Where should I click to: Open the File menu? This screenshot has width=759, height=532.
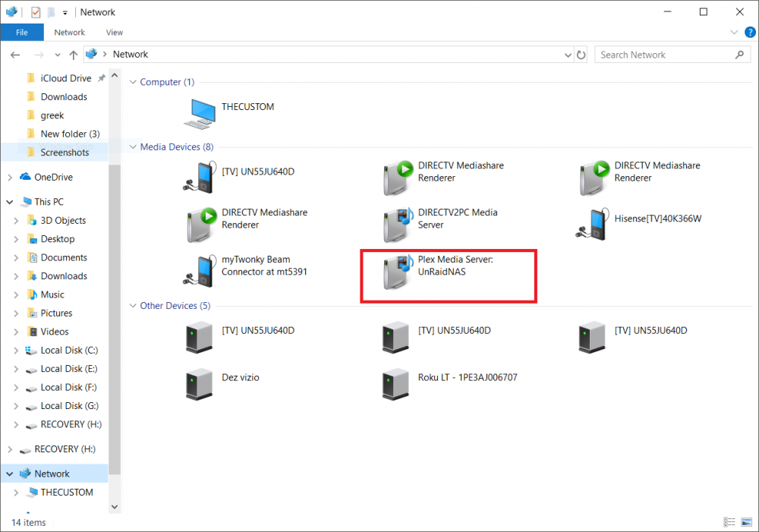pos(22,33)
